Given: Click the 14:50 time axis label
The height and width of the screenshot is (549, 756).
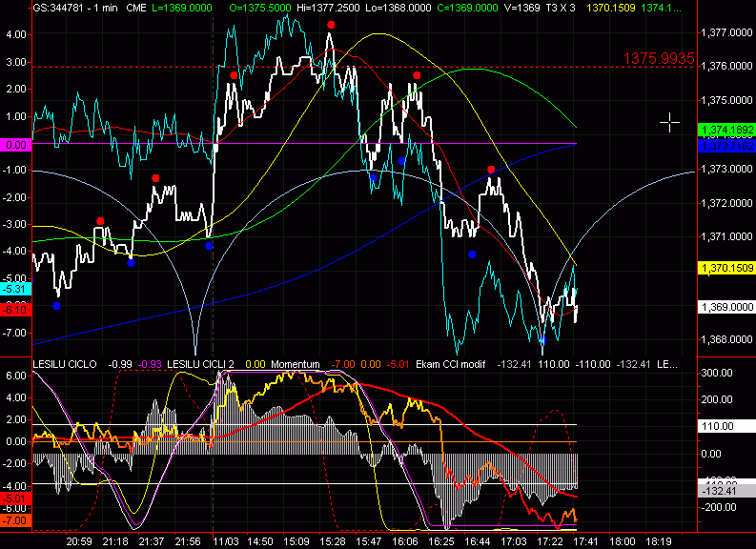Looking at the screenshot, I should (x=260, y=541).
